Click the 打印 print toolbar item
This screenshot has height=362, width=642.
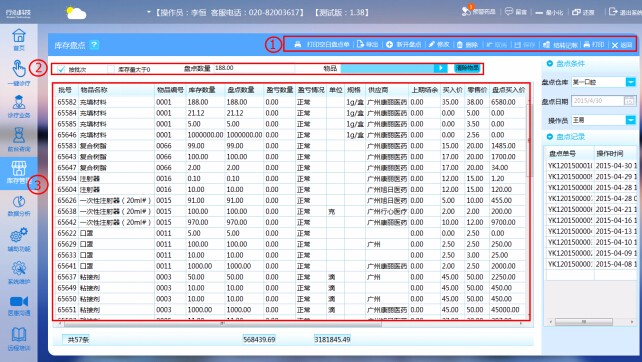[594, 44]
